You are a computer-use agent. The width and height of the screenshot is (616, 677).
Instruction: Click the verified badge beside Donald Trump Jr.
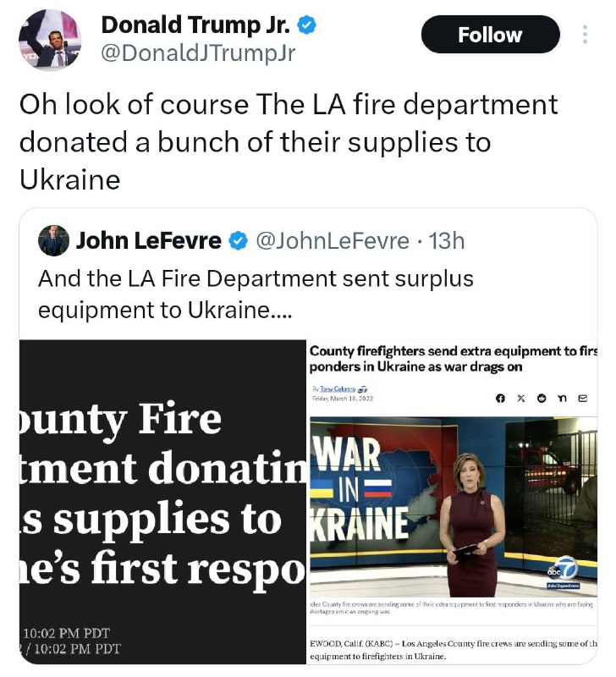pyautogui.click(x=307, y=25)
